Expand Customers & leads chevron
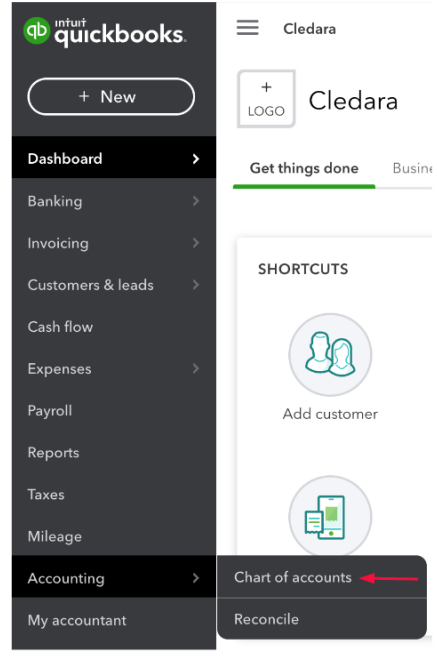437x661 pixels. tap(196, 285)
